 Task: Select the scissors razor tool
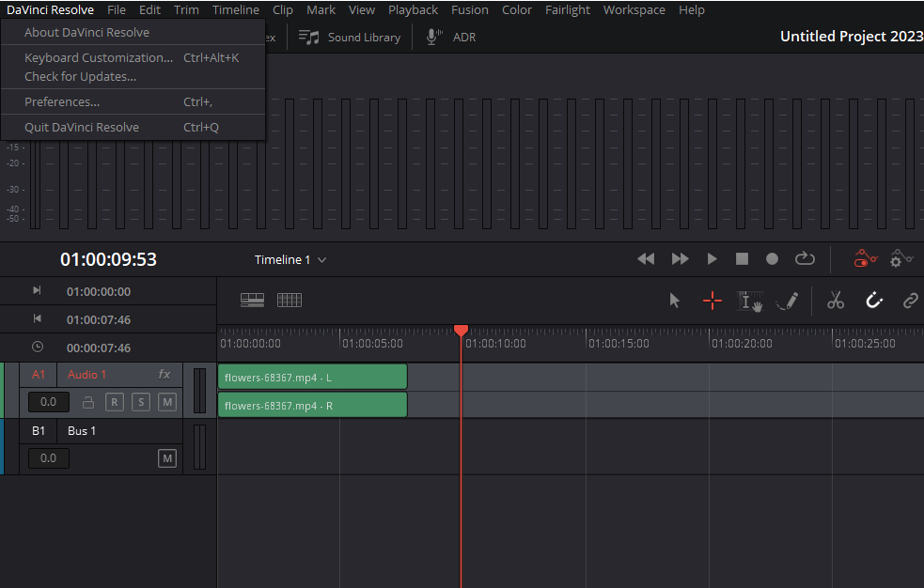pyautogui.click(x=836, y=301)
